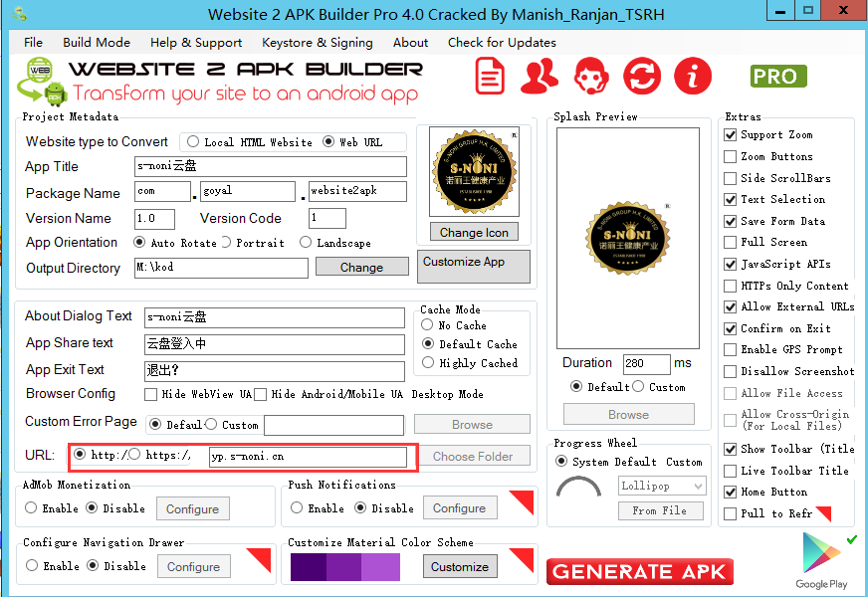Toggle Confirm on Exit checkbox
Image resolution: width=868 pixels, height=597 pixels.
click(x=731, y=328)
